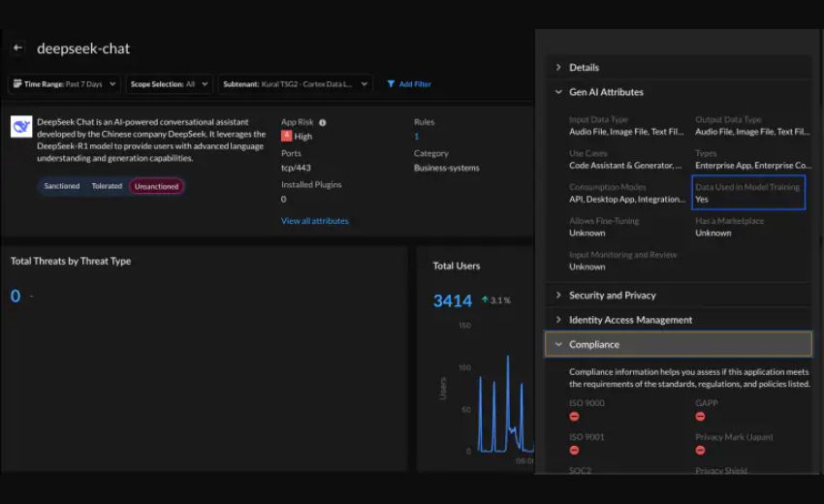
Task: Click the Input Monitoring and Review value
Action: (587, 267)
